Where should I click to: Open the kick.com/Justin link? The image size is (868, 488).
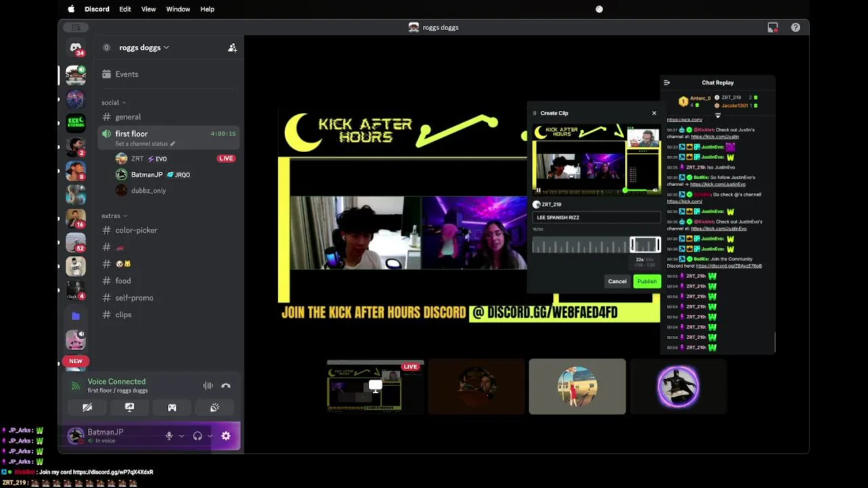[715, 137]
